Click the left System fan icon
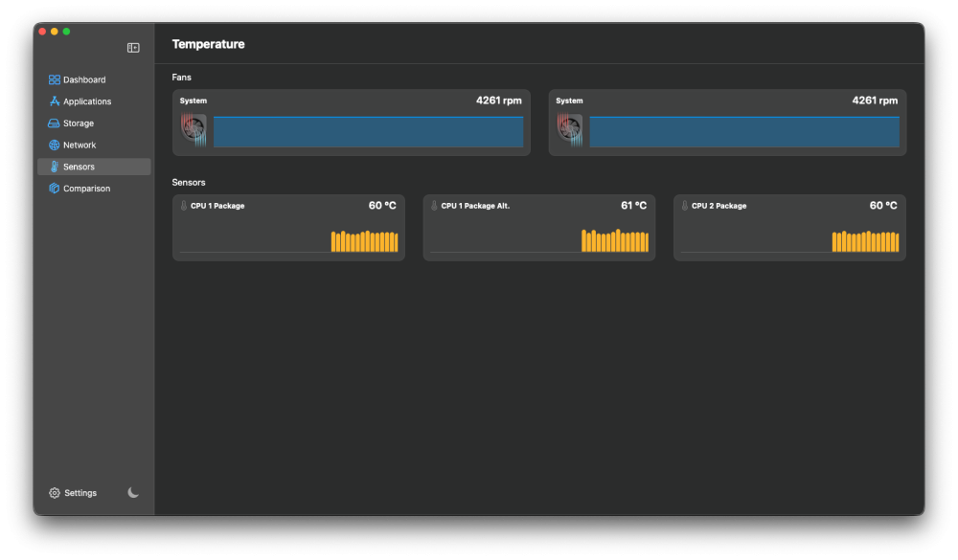Viewport: 958px width, 560px height. coord(194,129)
